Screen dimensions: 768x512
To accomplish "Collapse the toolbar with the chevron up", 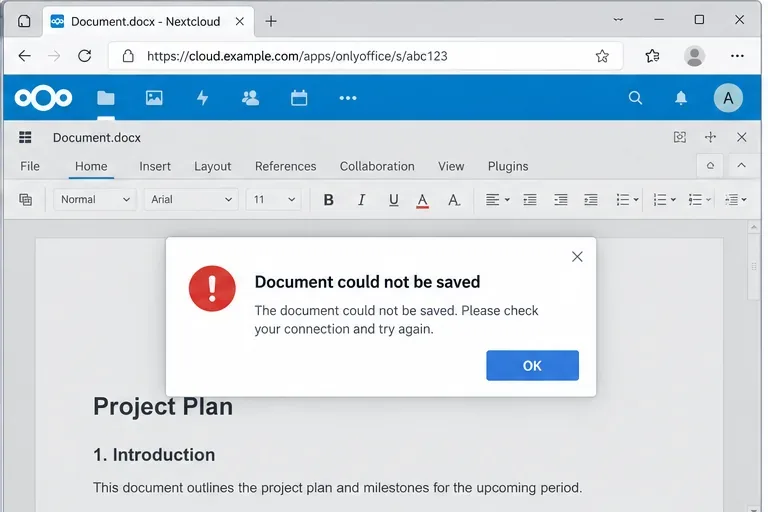I will [742, 166].
